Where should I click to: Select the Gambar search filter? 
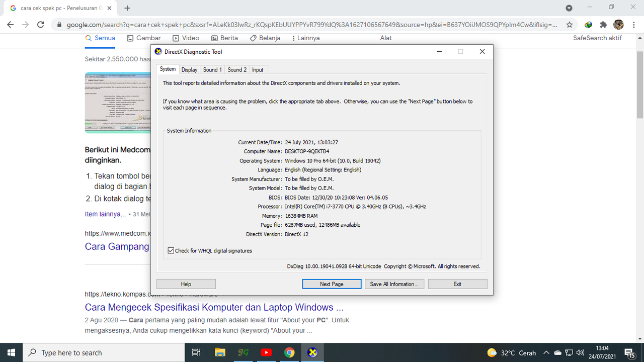point(144,38)
